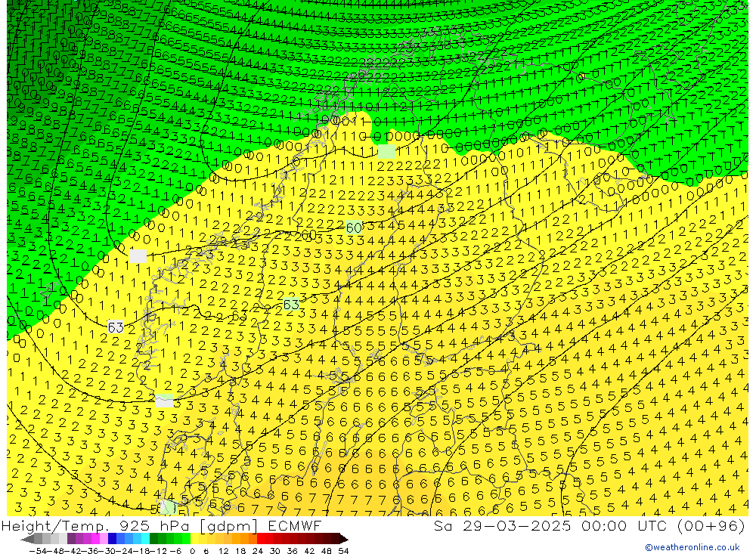Click the gray left arrow end of the color scale

point(27,539)
